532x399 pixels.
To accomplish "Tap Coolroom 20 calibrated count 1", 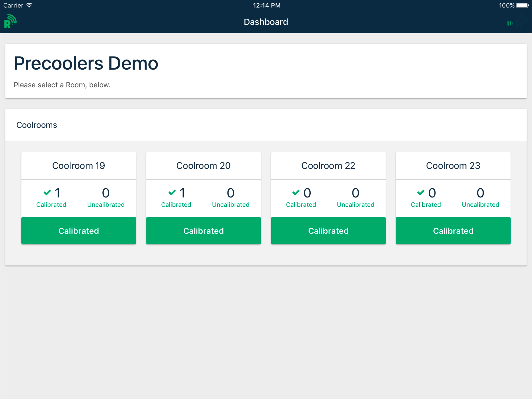I will (182, 193).
